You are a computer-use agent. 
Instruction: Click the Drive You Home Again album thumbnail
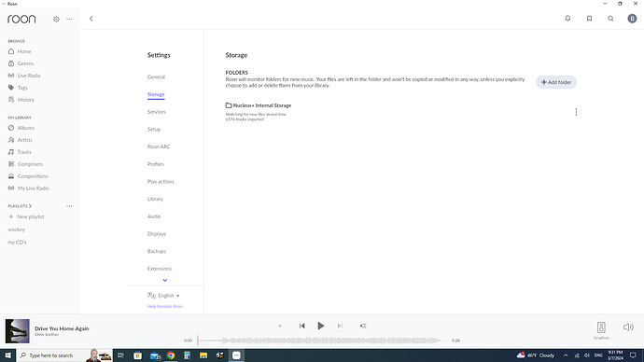click(x=17, y=331)
